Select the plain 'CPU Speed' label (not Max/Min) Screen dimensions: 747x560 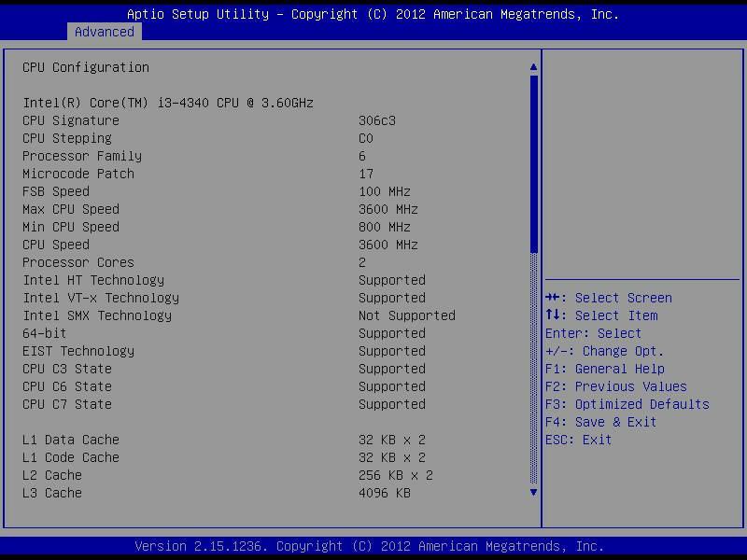(56, 245)
